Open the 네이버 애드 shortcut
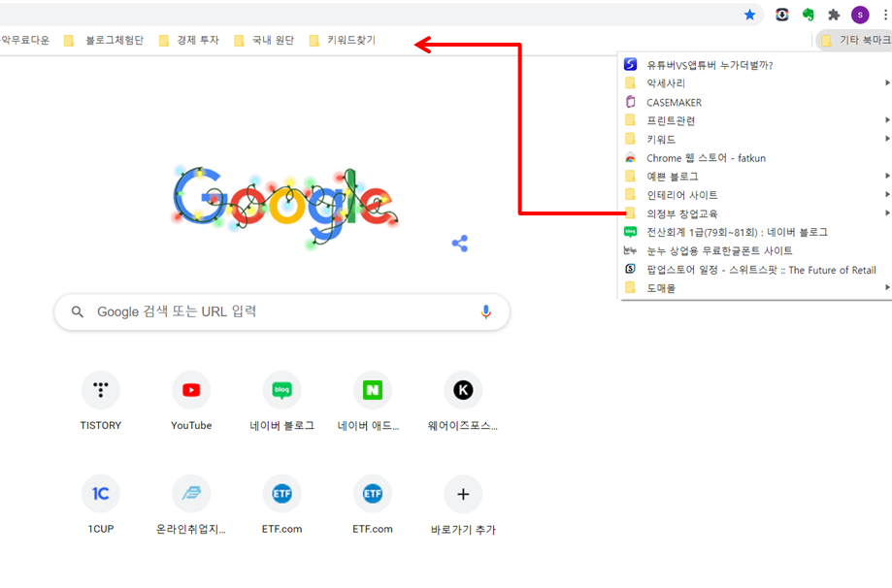 point(372,402)
